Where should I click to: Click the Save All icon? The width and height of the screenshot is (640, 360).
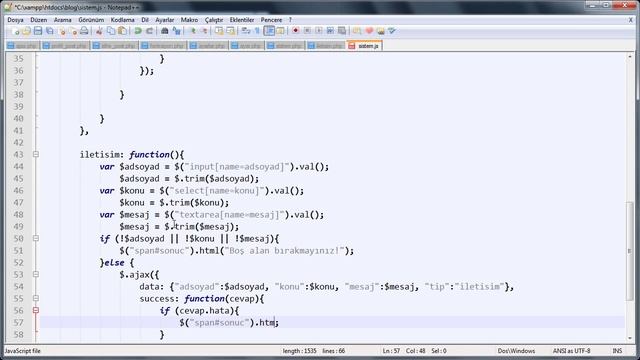pos(49,31)
